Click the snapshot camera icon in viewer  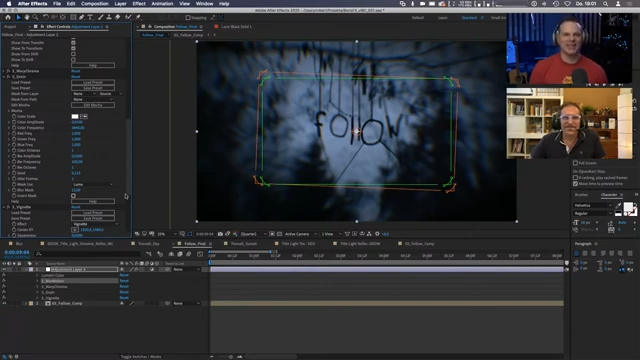pyautogui.click(x=220, y=234)
